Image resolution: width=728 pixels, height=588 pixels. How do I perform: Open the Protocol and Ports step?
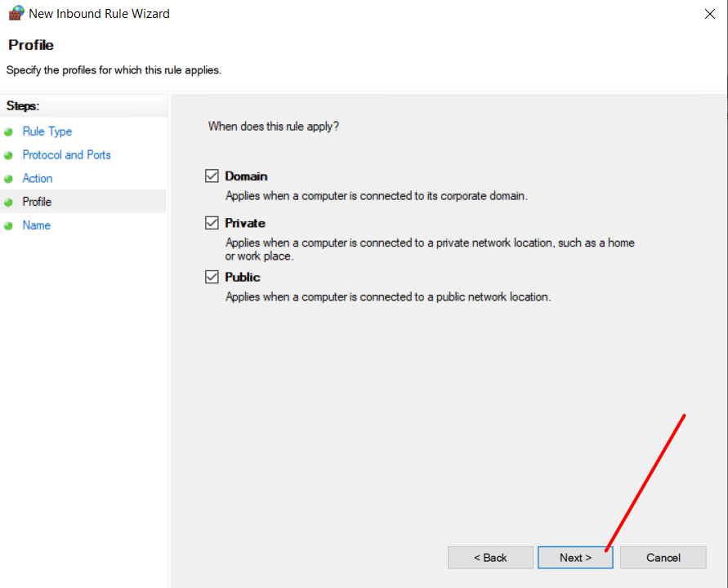67,154
